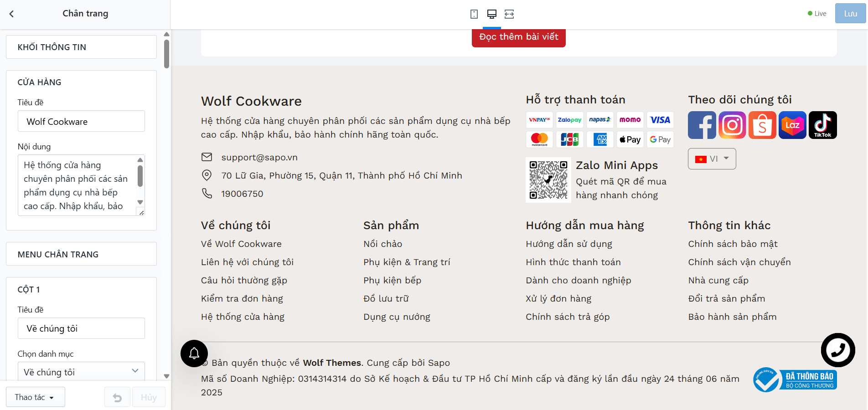Screen dimensions: 868x410
Task: Open the Lazada social icon
Action: pyautogui.click(x=792, y=125)
